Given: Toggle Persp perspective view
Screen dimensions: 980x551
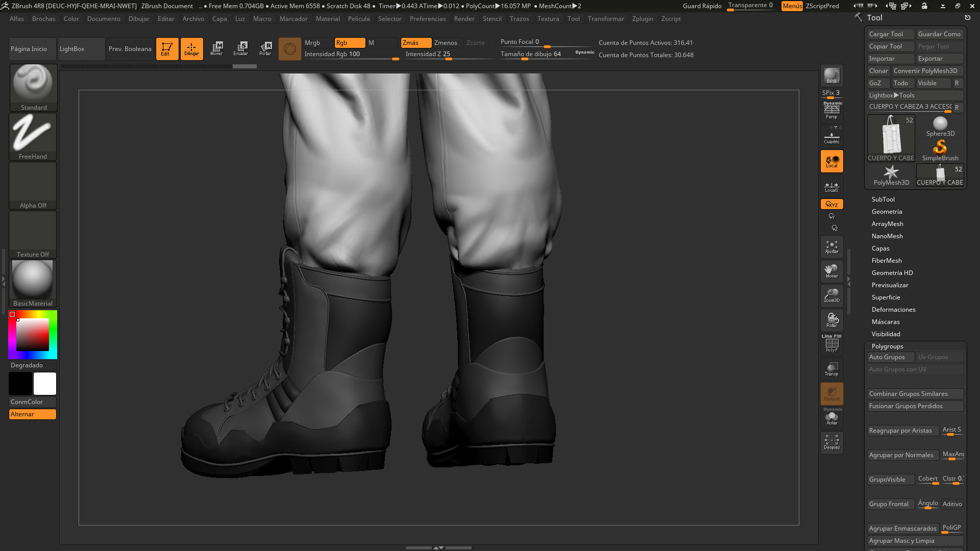Looking at the screenshot, I should coord(831,111).
